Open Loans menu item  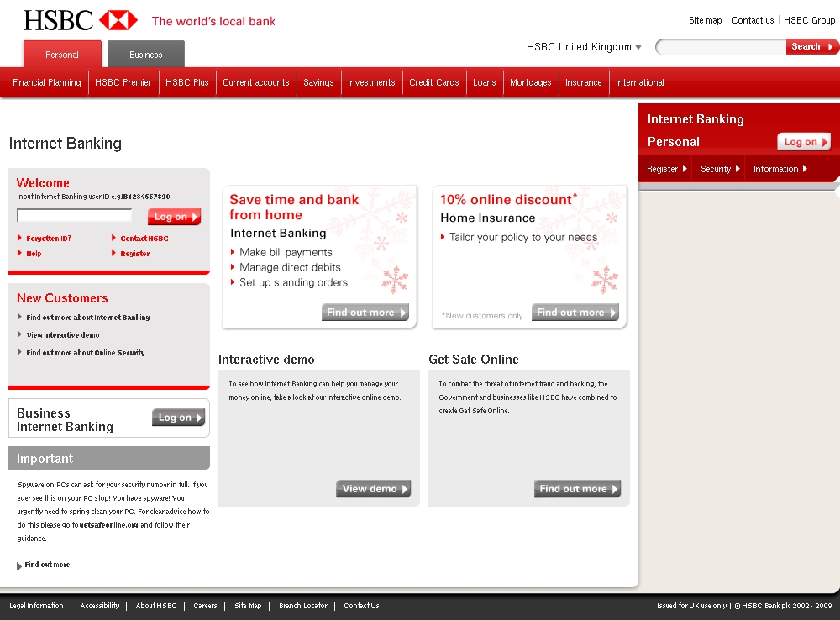click(x=485, y=82)
